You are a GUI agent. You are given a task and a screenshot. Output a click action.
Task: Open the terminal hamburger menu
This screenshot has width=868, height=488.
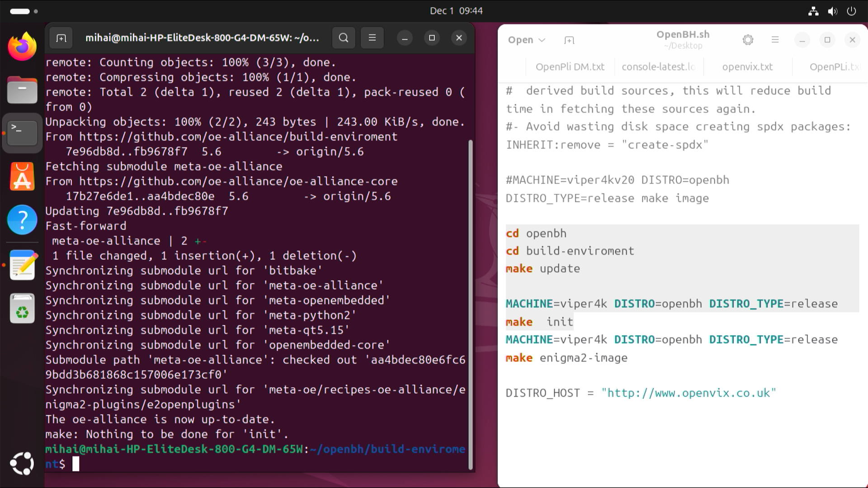pyautogui.click(x=372, y=38)
